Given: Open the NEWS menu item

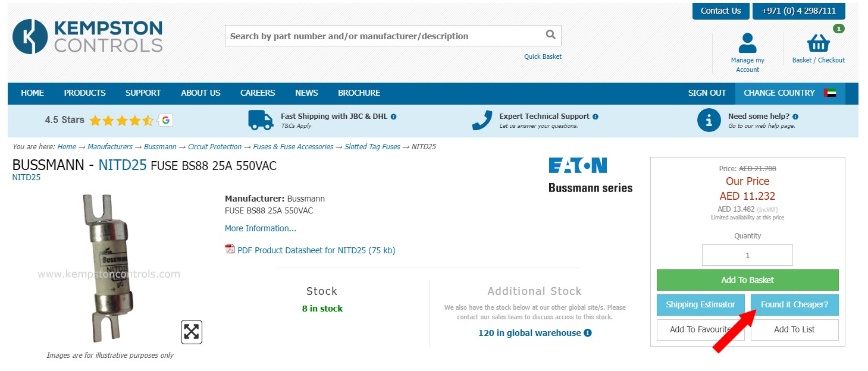Looking at the screenshot, I should (306, 93).
